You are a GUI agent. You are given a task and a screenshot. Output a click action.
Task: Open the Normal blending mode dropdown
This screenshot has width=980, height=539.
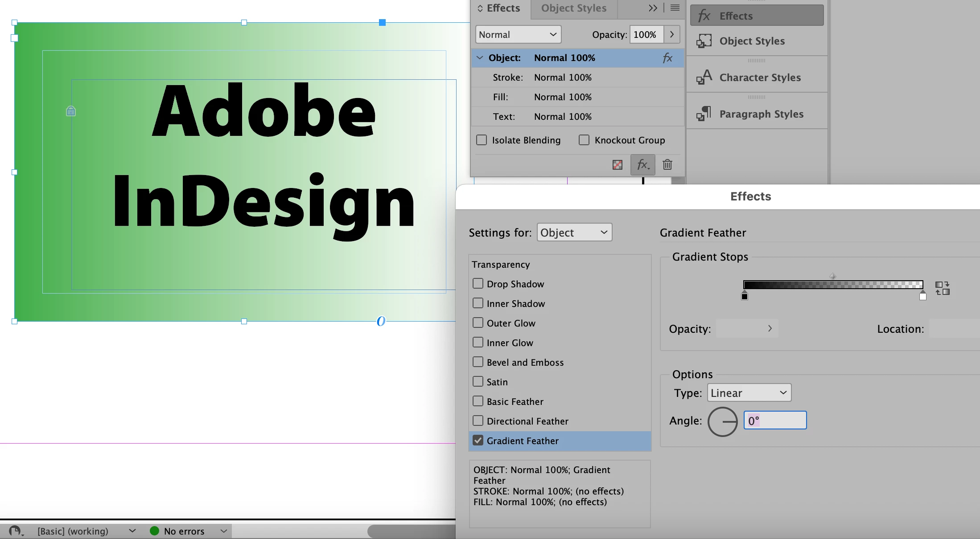click(518, 35)
